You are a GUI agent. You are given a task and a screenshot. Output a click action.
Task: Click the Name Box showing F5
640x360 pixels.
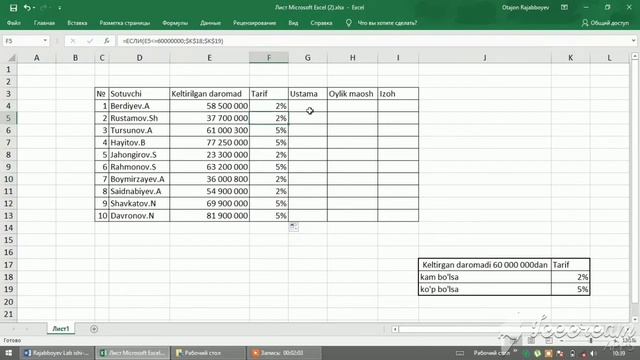[x=22, y=41]
